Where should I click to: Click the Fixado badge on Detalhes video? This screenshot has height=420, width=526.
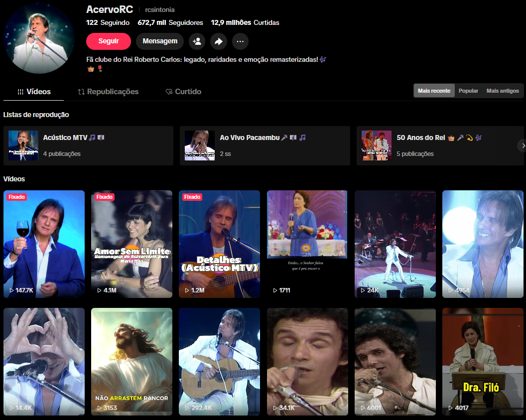(x=192, y=197)
